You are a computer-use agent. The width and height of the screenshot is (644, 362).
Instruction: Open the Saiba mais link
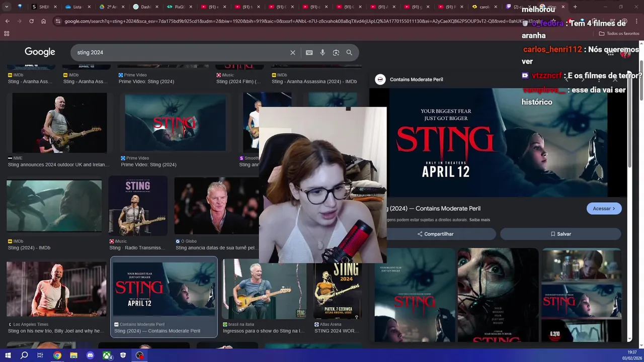pyautogui.click(x=479, y=220)
